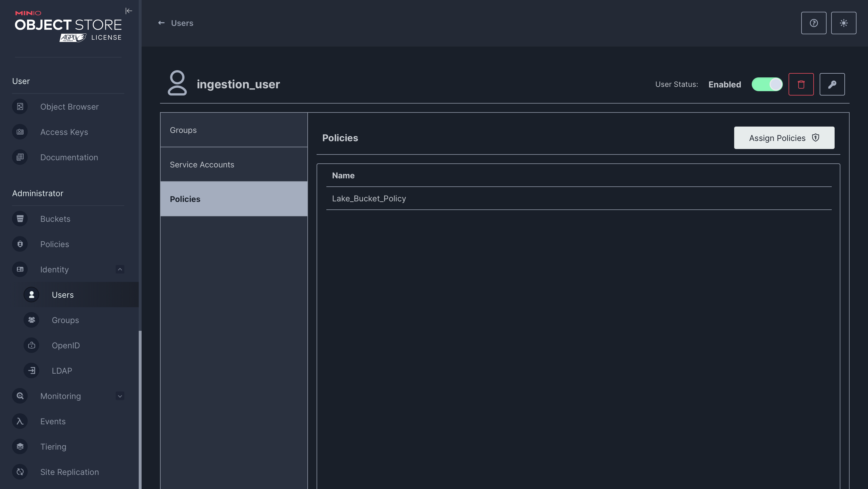The image size is (868, 489).
Task: Click the LDAP login icon
Action: pos(31,370)
